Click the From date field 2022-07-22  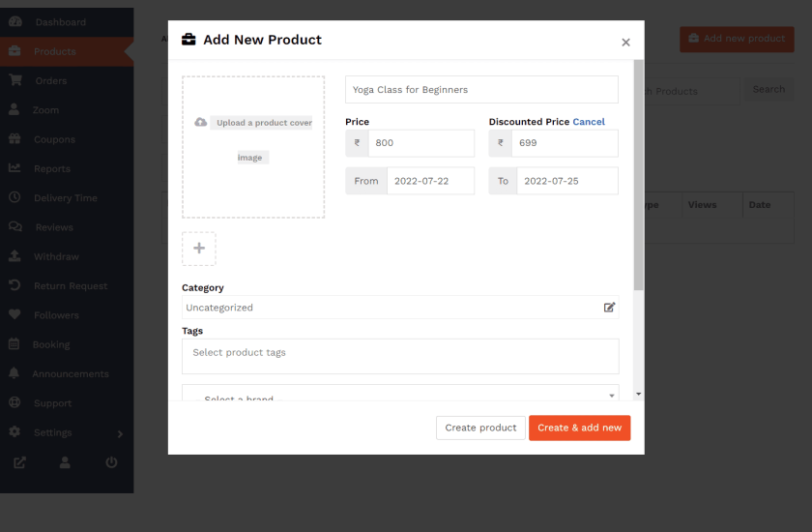click(x=430, y=181)
